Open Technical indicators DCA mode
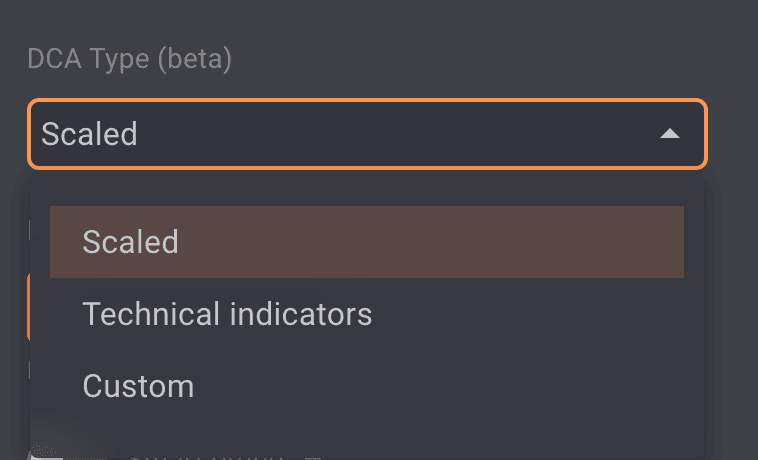Image resolution: width=758 pixels, height=460 pixels. coord(228,314)
